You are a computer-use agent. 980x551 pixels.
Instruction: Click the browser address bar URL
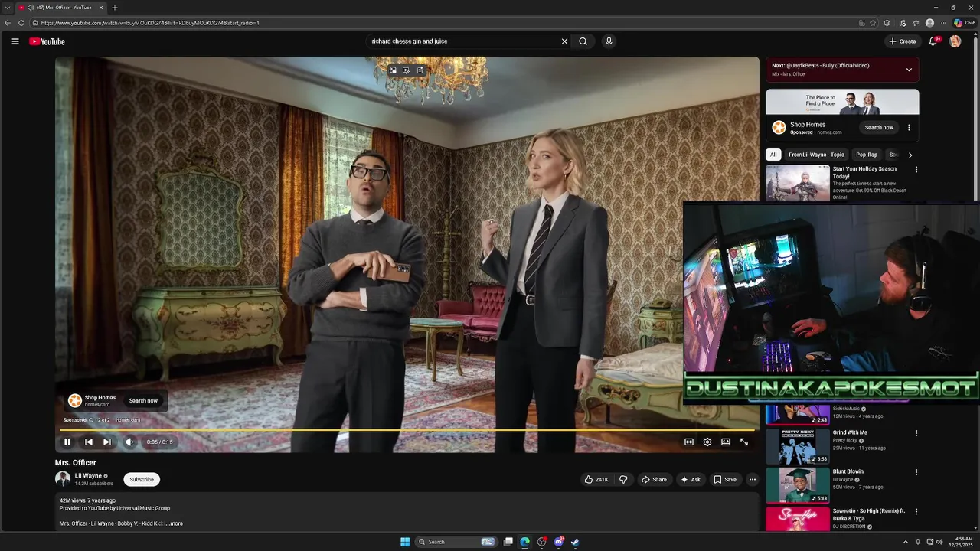click(x=150, y=23)
